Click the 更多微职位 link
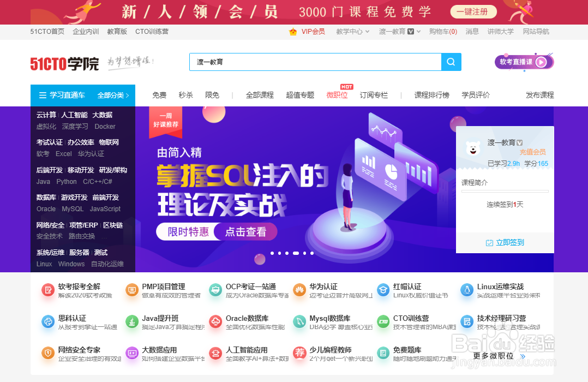The height and width of the screenshot is (382, 588). (493, 356)
